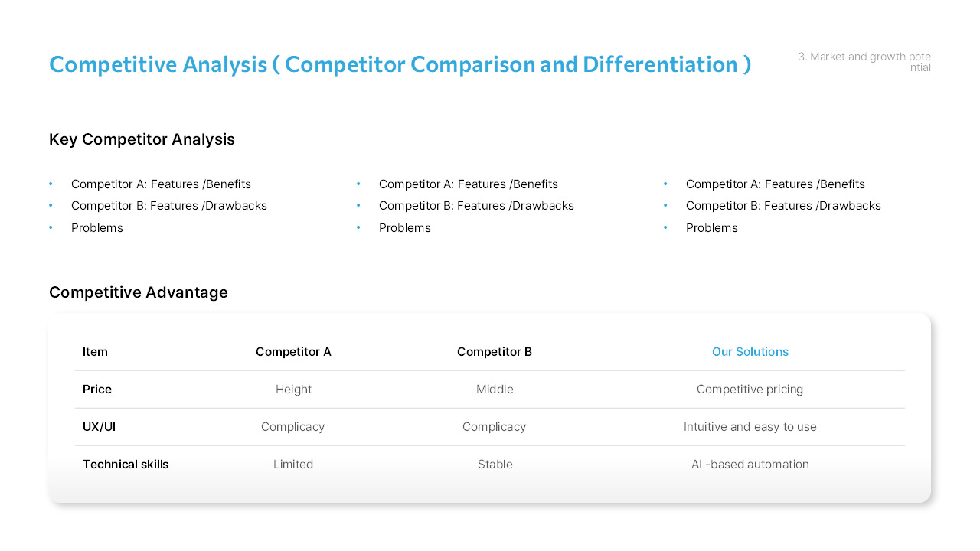
Task: Click the Height cell in Price row
Action: point(293,390)
